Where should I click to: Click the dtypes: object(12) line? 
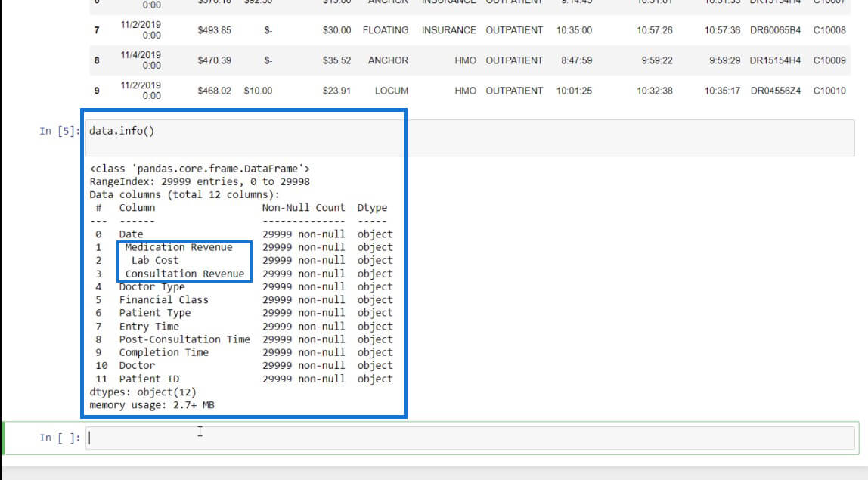point(143,392)
